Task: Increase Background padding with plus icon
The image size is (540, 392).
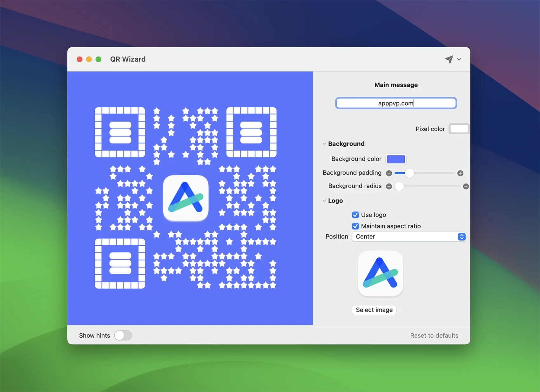Action: 460,173
